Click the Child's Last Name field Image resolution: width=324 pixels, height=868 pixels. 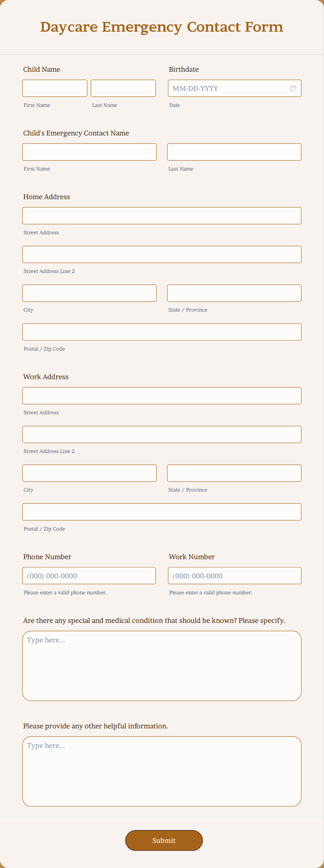(x=123, y=88)
